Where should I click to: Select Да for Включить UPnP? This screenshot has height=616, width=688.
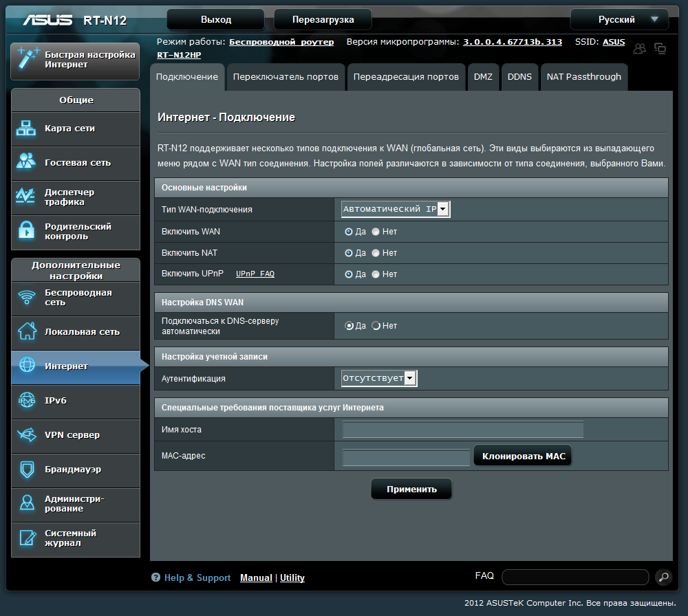349,274
